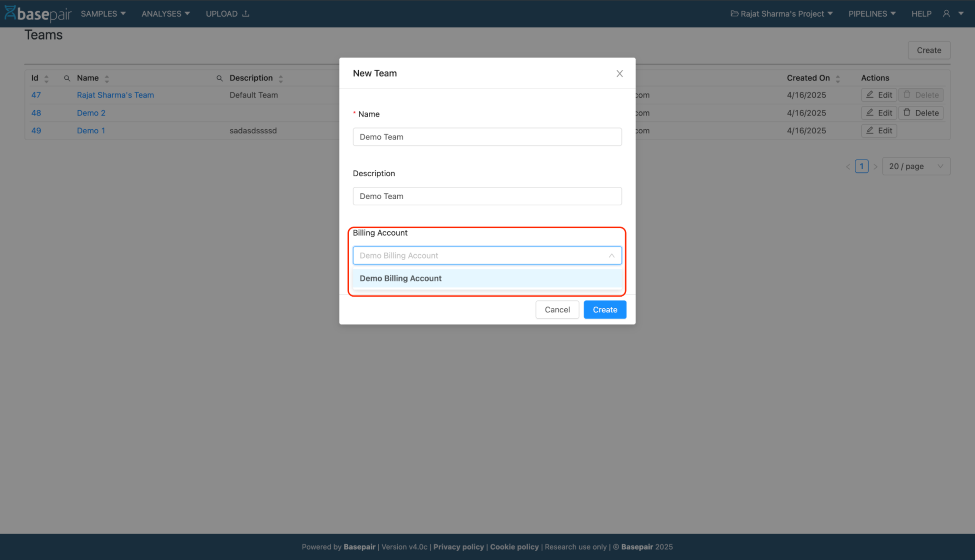Close the New Team dialog

point(619,74)
